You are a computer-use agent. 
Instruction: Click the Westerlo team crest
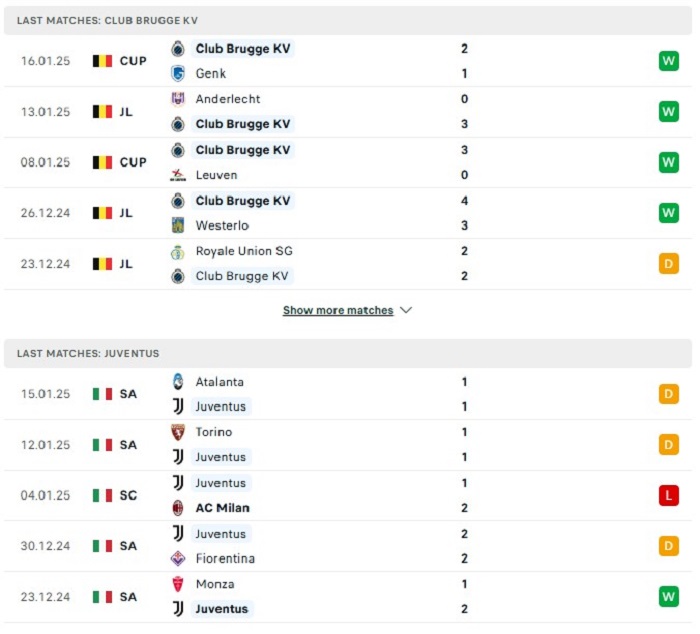178,225
